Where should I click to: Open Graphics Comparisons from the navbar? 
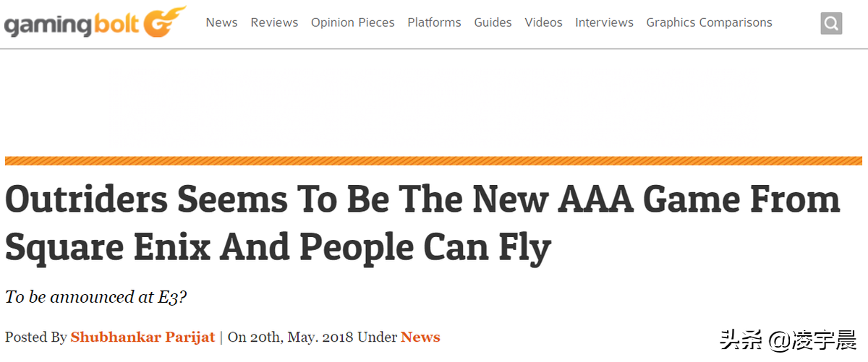point(709,22)
